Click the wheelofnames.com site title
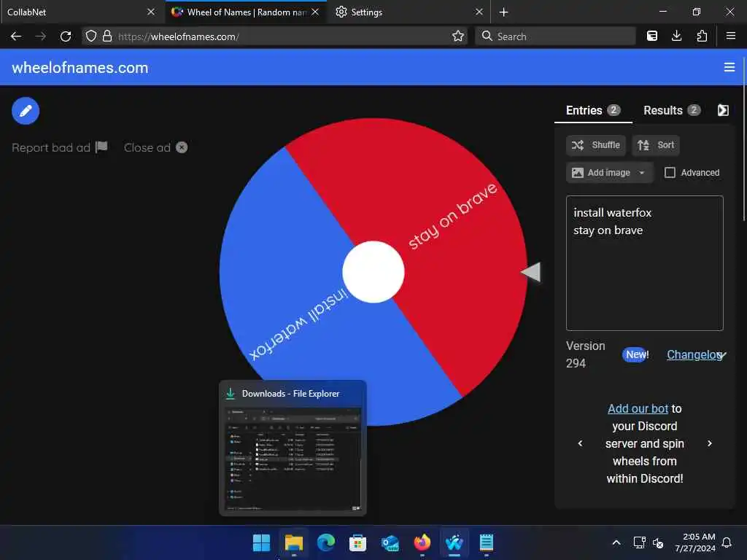This screenshot has width=747, height=560. click(80, 68)
